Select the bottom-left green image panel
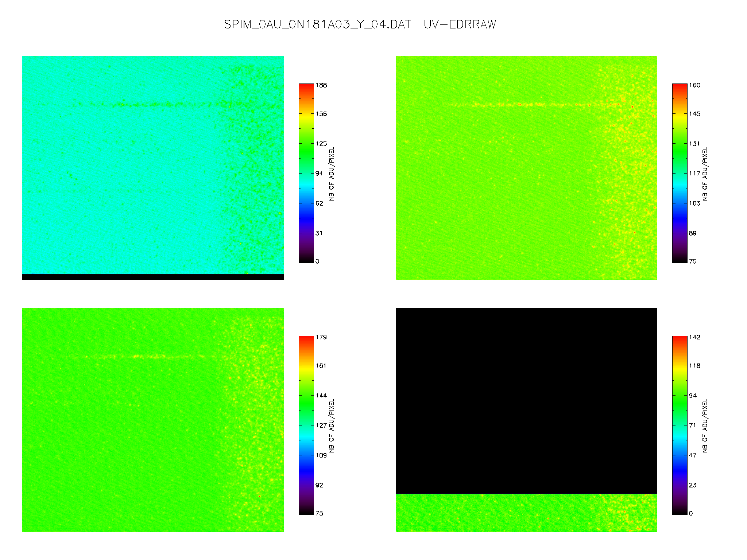The image size is (747, 560). pyautogui.click(x=153, y=420)
